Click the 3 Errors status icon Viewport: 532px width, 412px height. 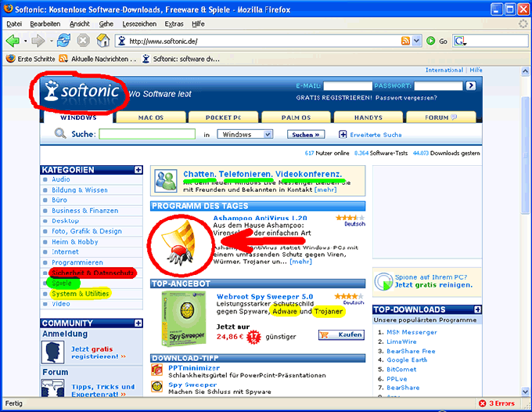pos(482,403)
